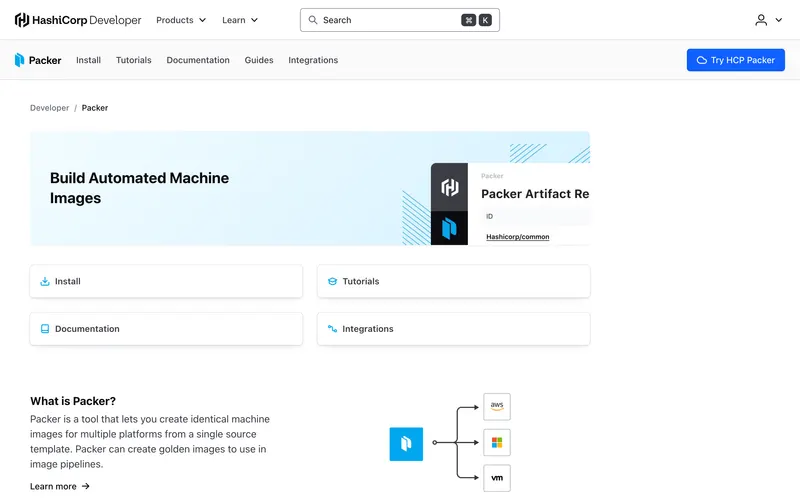This screenshot has height=500, width=800.
Task: Expand the Learn dropdown menu
Action: 240,20
